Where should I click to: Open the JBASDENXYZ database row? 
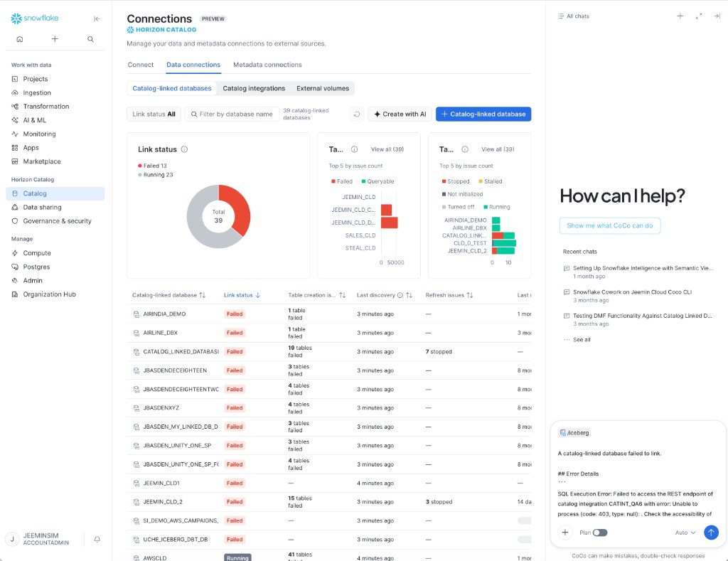click(329, 408)
